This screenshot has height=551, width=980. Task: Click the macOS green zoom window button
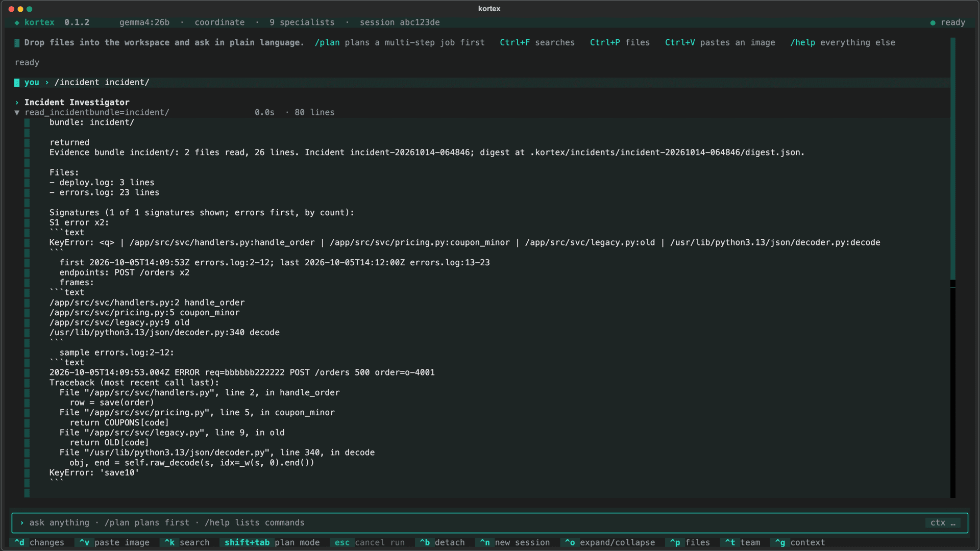(x=30, y=9)
